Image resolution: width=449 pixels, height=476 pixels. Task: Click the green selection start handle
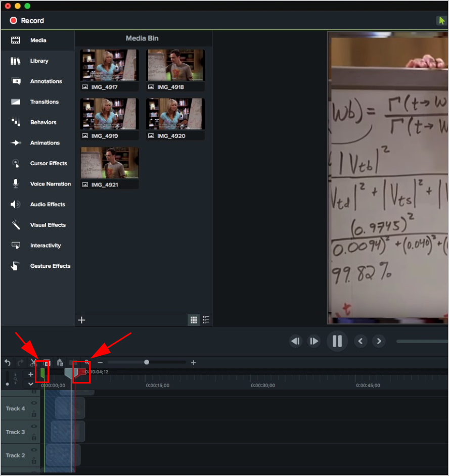tap(42, 374)
